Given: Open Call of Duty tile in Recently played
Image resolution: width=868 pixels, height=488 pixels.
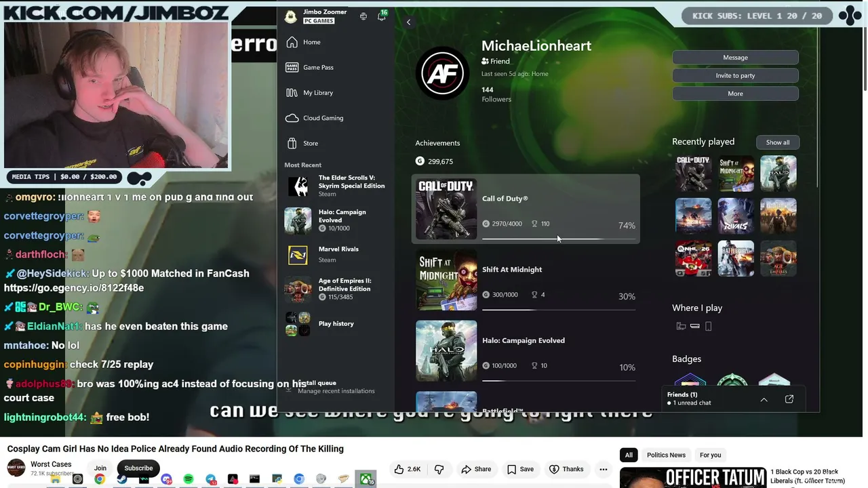Looking at the screenshot, I should click(693, 174).
